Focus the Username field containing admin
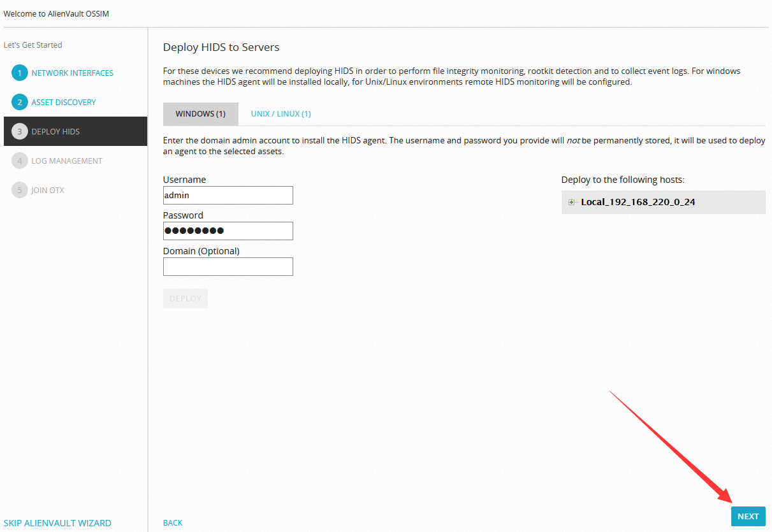This screenshot has height=532, width=772. coord(228,195)
